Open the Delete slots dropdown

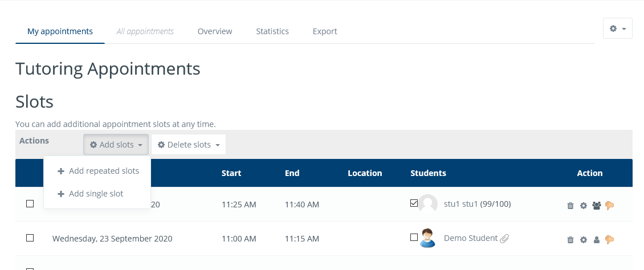[189, 145]
